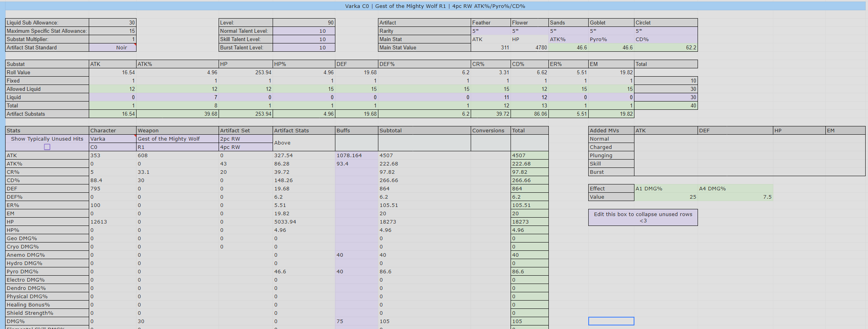Toggle the Show Typically Unused Hits checkbox
The image size is (868, 329).
[47, 147]
